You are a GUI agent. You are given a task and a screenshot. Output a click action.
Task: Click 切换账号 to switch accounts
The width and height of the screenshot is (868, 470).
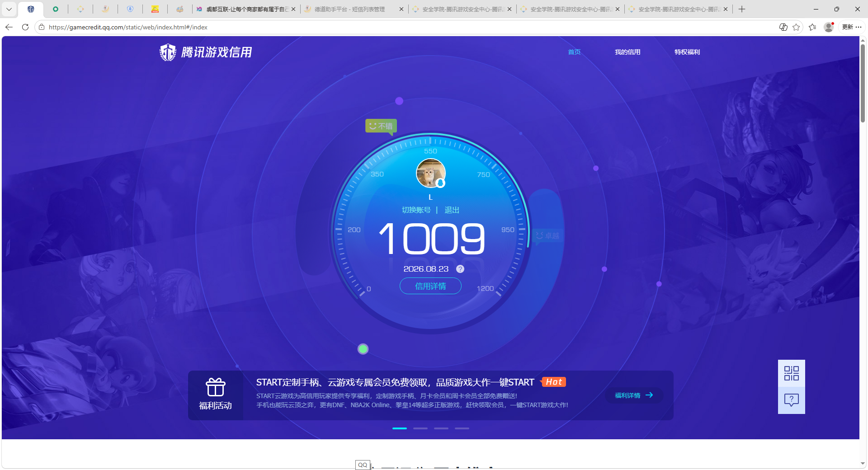tap(416, 210)
